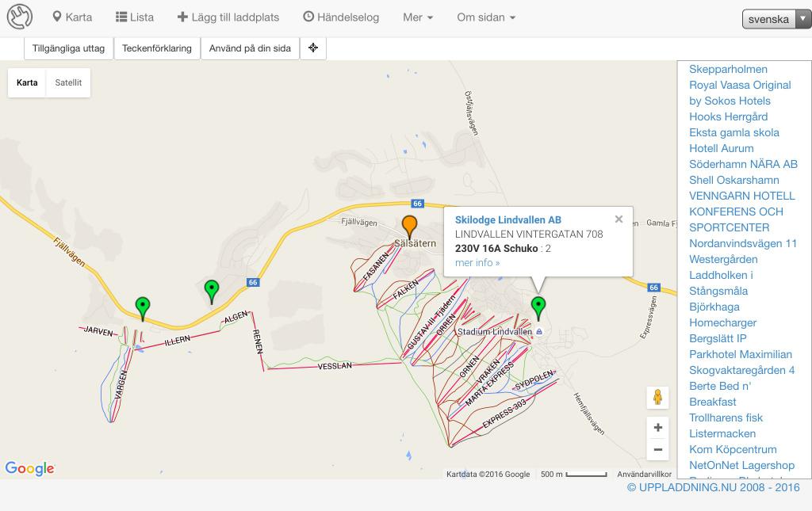Select the Street View pegman icon

657,397
